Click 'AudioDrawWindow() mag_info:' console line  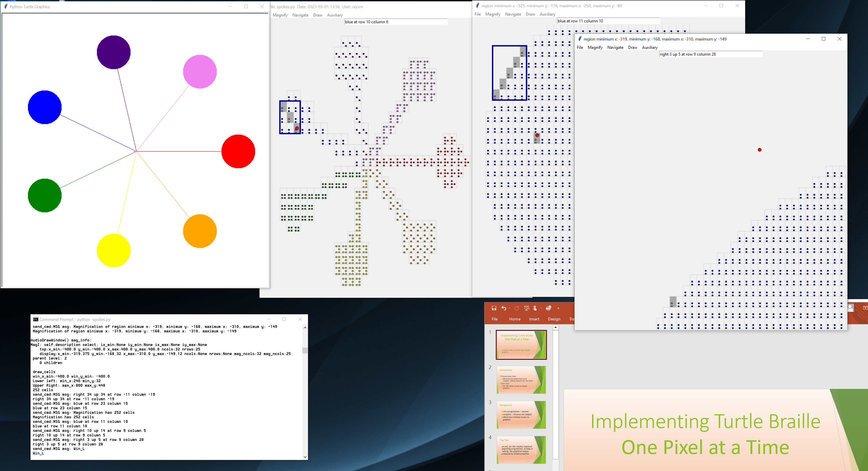coord(61,340)
